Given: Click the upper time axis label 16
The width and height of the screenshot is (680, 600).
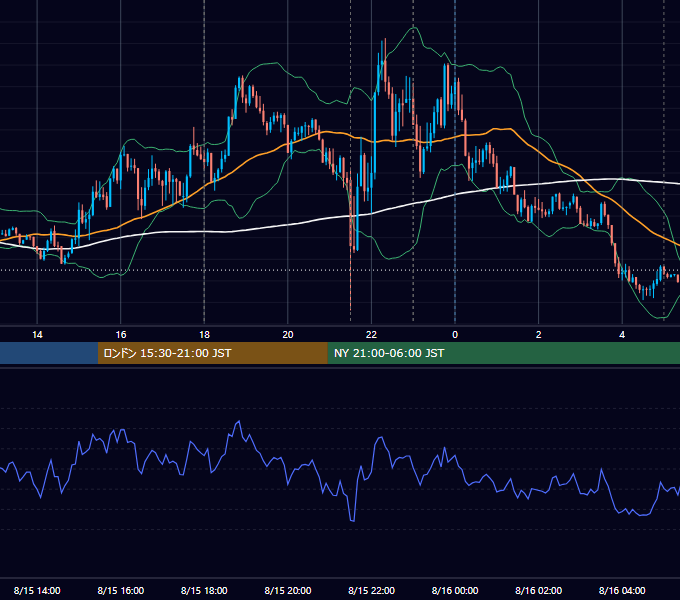Looking at the screenshot, I should pos(121,335).
